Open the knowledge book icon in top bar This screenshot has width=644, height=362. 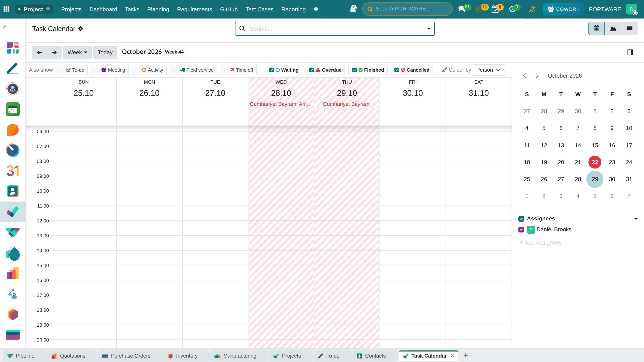pyautogui.click(x=353, y=9)
